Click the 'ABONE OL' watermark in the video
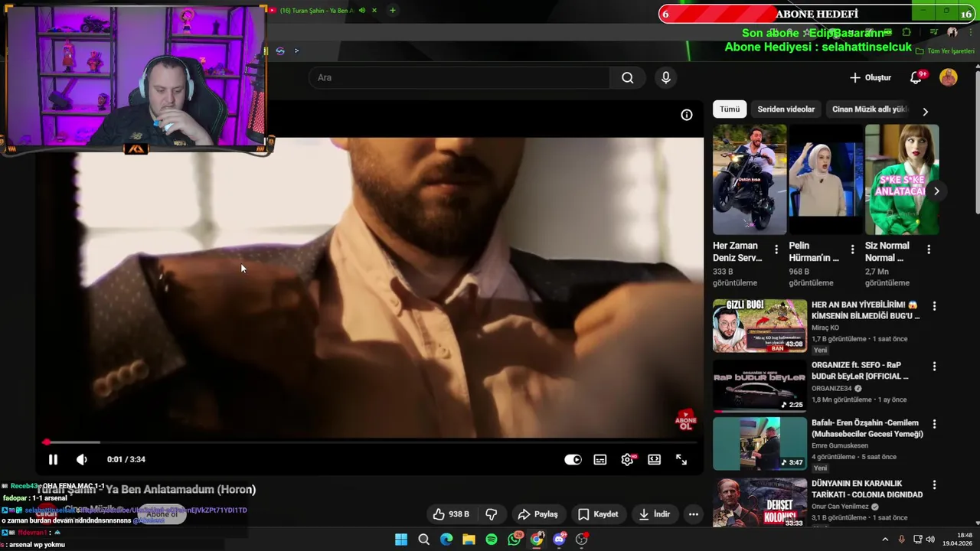This screenshot has width=980, height=551. [x=685, y=420]
